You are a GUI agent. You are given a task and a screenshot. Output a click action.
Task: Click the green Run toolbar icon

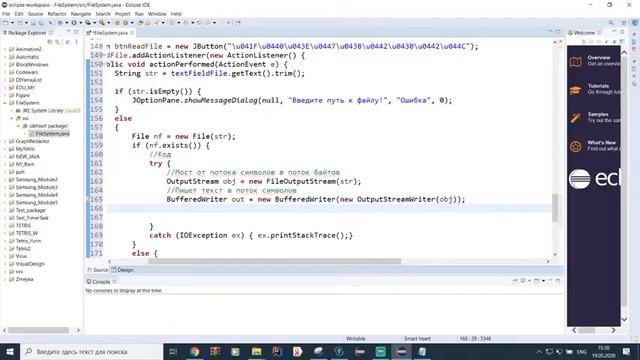click(x=74, y=23)
